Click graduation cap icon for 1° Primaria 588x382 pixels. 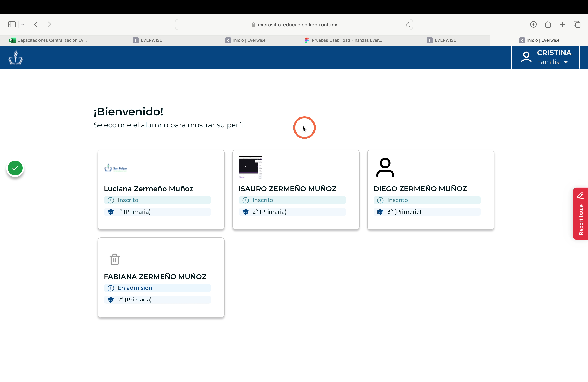pyautogui.click(x=111, y=212)
